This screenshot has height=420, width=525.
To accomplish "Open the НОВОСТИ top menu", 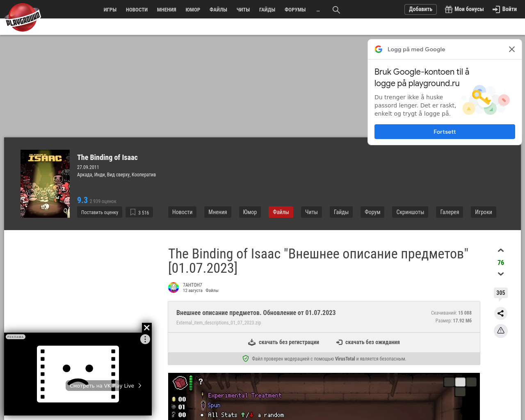I will pyautogui.click(x=137, y=9).
